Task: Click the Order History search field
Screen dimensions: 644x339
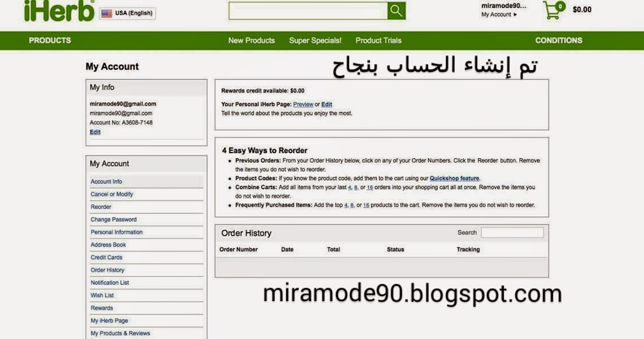Action: click(512, 233)
